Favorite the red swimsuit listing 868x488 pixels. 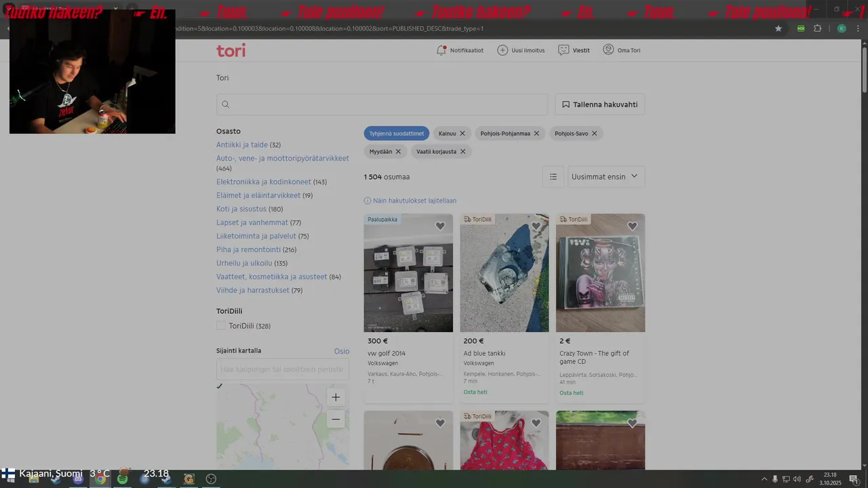(x=536, y=424)
